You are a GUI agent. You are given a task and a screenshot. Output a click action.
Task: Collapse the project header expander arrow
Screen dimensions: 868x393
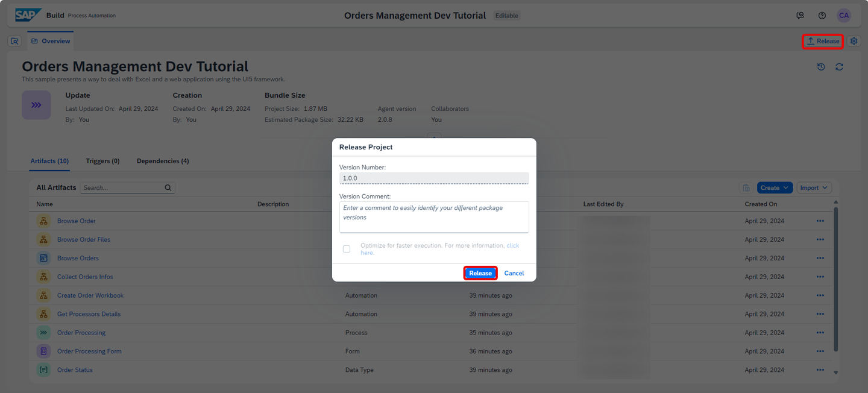[x=434, y=136]
